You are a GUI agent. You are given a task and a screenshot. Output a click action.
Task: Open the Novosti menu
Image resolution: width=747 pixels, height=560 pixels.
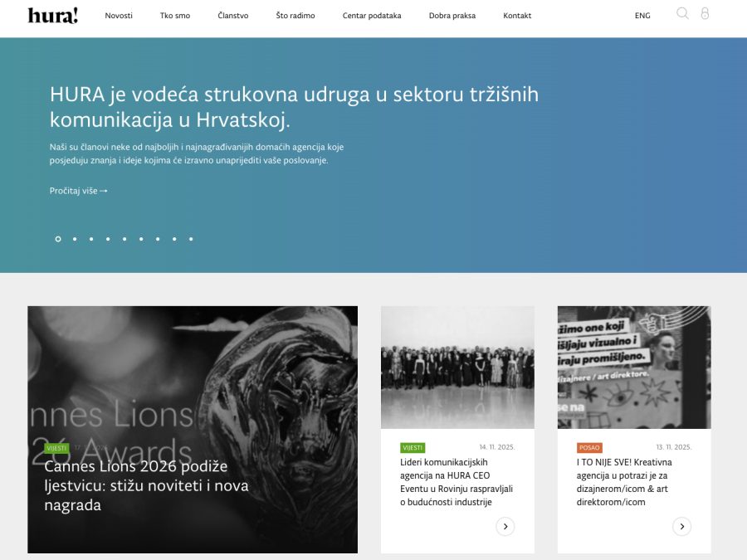click(x=119, y=16)
